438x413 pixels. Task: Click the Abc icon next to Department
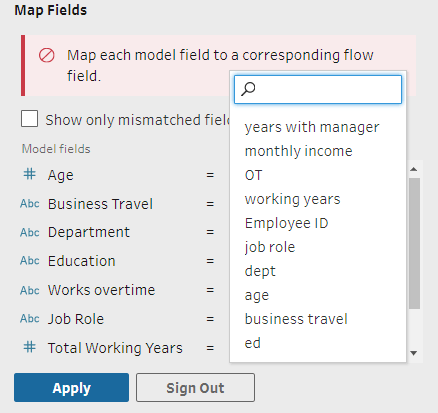(x=30, y=232)
